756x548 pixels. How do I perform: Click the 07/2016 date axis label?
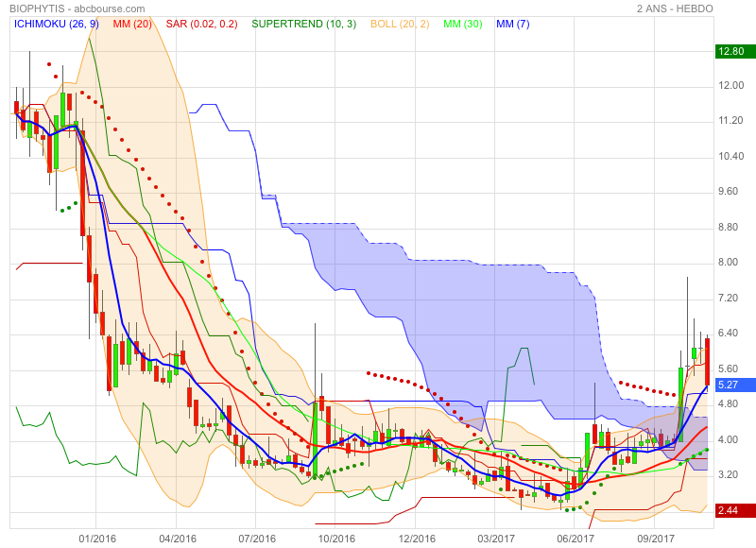[257, 539]
